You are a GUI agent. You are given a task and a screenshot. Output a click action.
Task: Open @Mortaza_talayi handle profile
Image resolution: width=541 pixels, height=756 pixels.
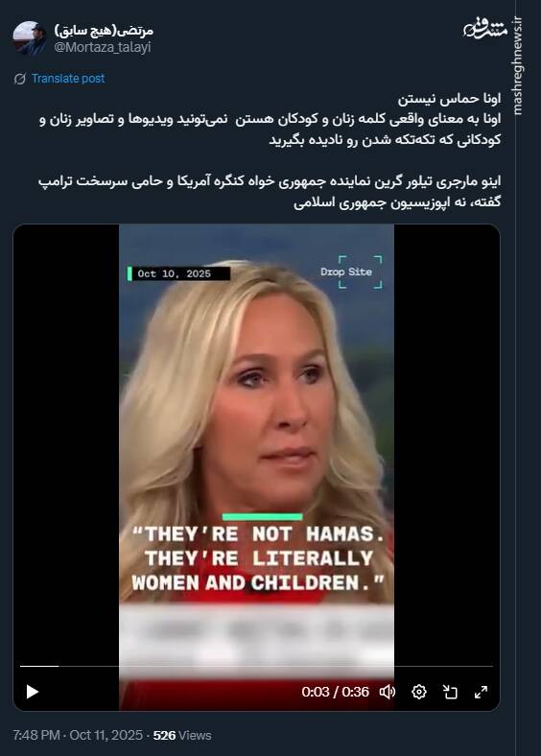pyautogui.click(x=103, y=47)
